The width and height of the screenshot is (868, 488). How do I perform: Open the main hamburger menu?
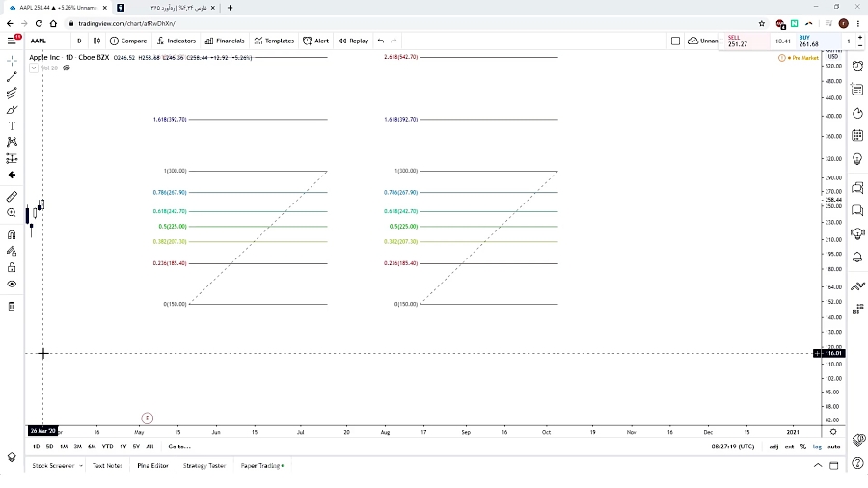[12, 41]
